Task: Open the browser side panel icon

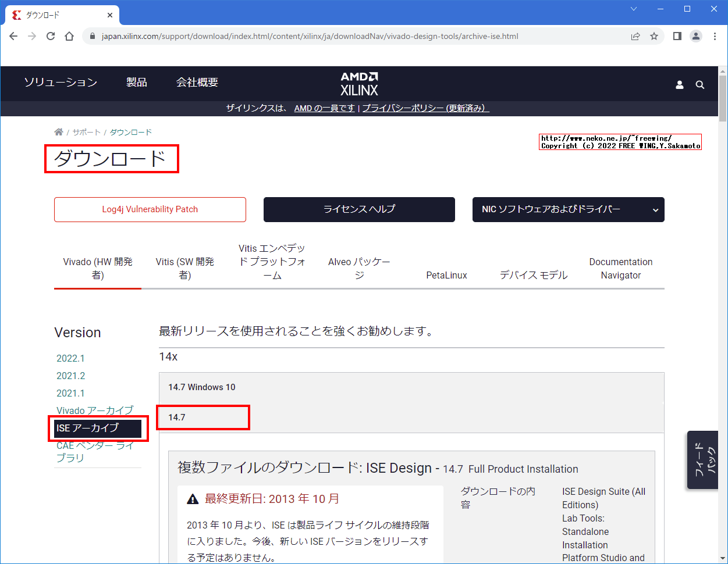Action: pyautogui.click(x=677, y=35)
